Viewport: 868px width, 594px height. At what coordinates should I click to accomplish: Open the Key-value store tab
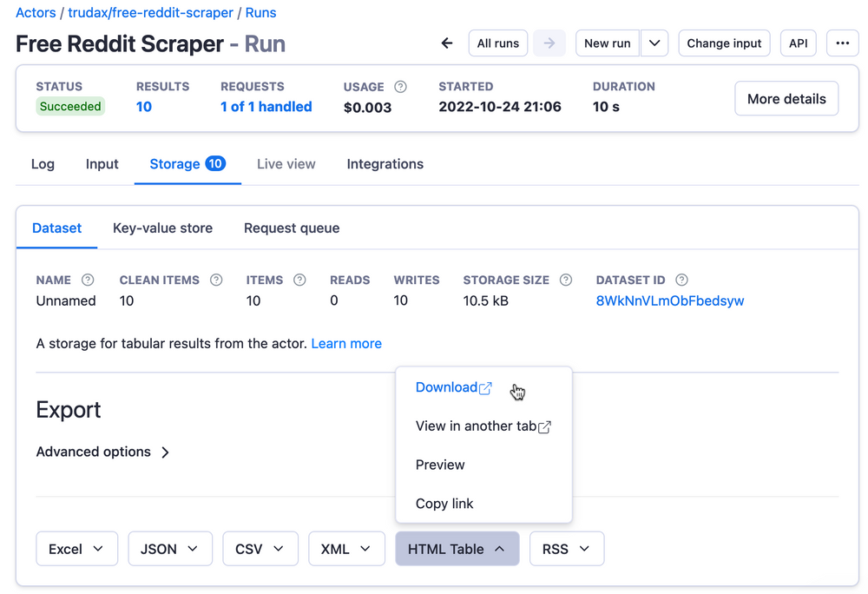click(162, 228)
